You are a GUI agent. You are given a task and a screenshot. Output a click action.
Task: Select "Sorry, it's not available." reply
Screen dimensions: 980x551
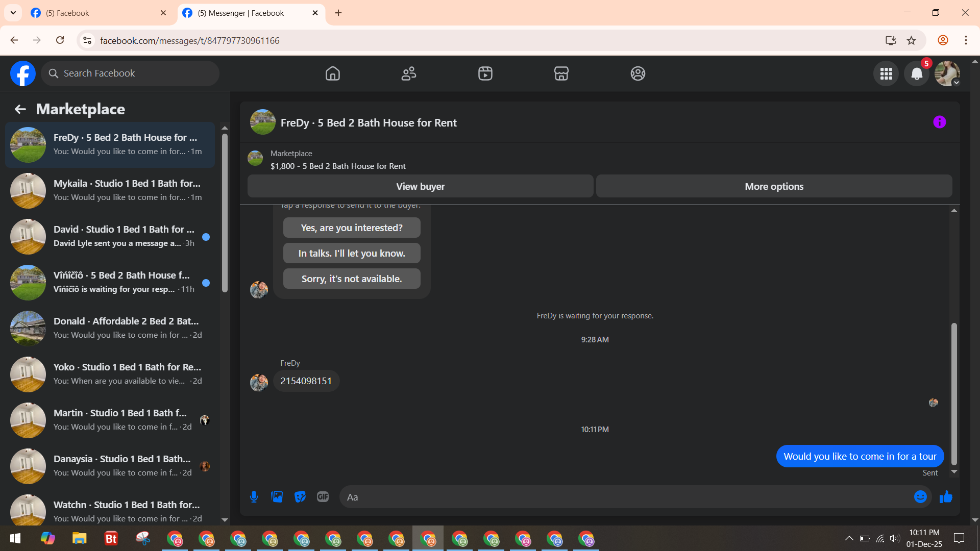coord(352,279)
